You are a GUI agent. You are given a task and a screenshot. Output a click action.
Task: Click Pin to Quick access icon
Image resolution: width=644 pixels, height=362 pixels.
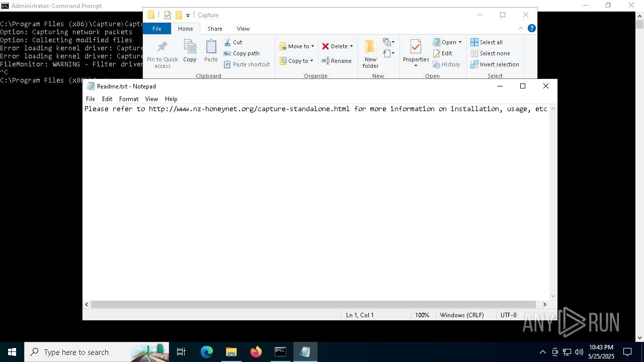click(x=162, y=47)
